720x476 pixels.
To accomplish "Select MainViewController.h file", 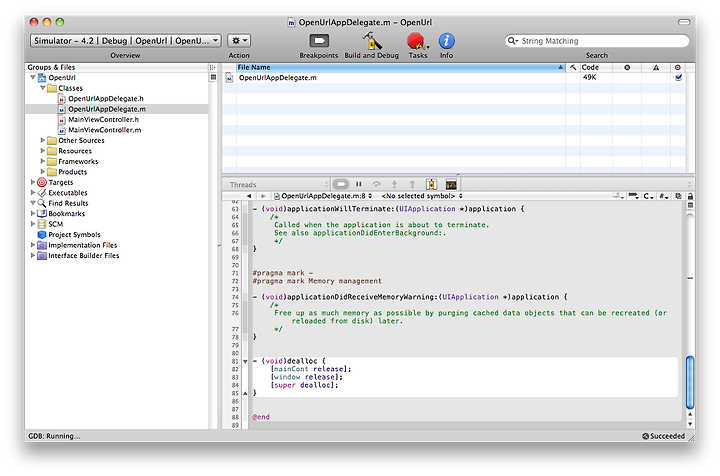I will [103, 119].
